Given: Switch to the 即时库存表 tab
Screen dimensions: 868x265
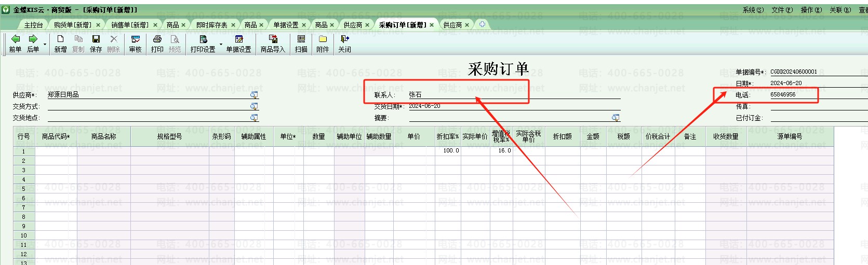Looking at the screenshot, I should click(x=211, y=25).
